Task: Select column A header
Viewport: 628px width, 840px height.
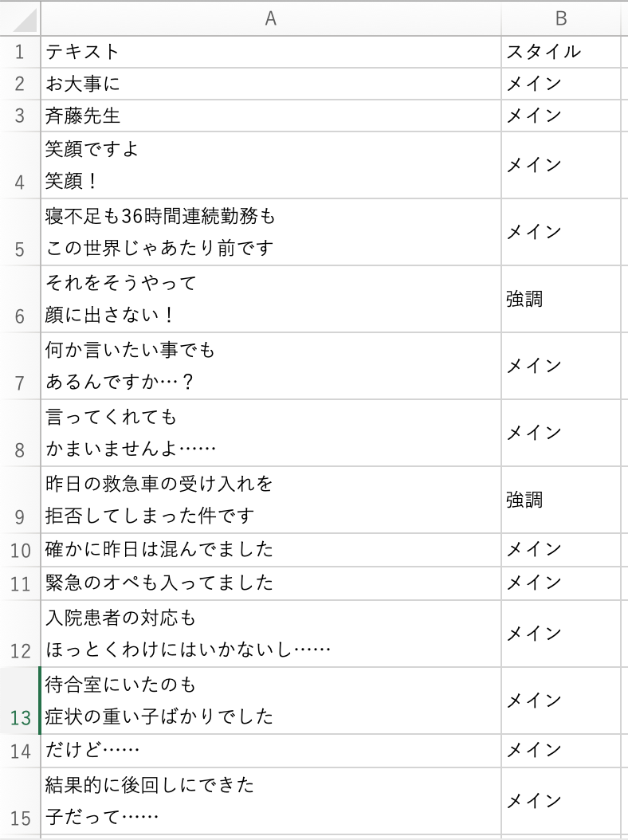Action: pos(270,18)
